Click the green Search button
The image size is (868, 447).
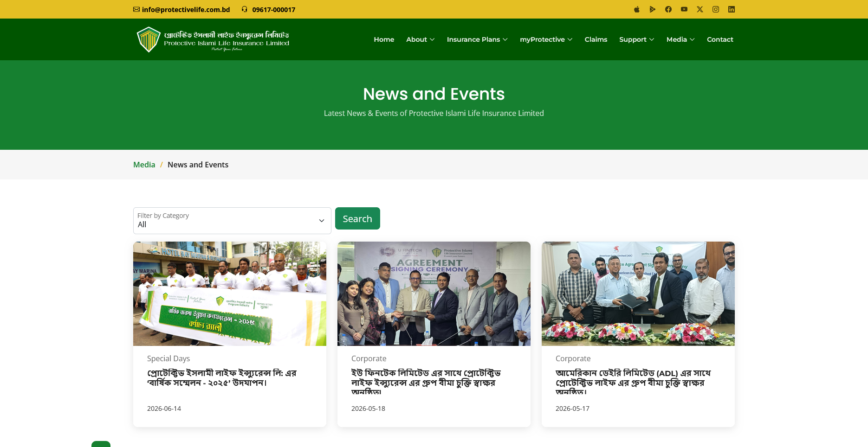[357, 218]
